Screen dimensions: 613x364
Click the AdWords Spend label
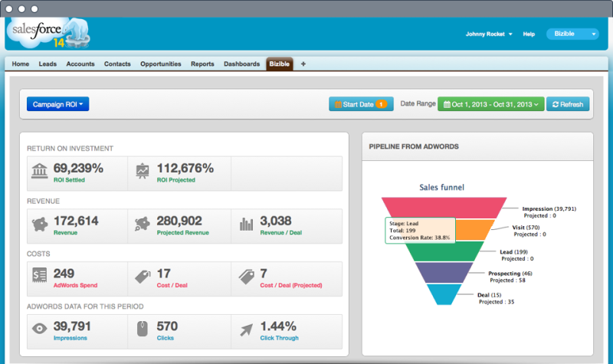coord(75,285)
